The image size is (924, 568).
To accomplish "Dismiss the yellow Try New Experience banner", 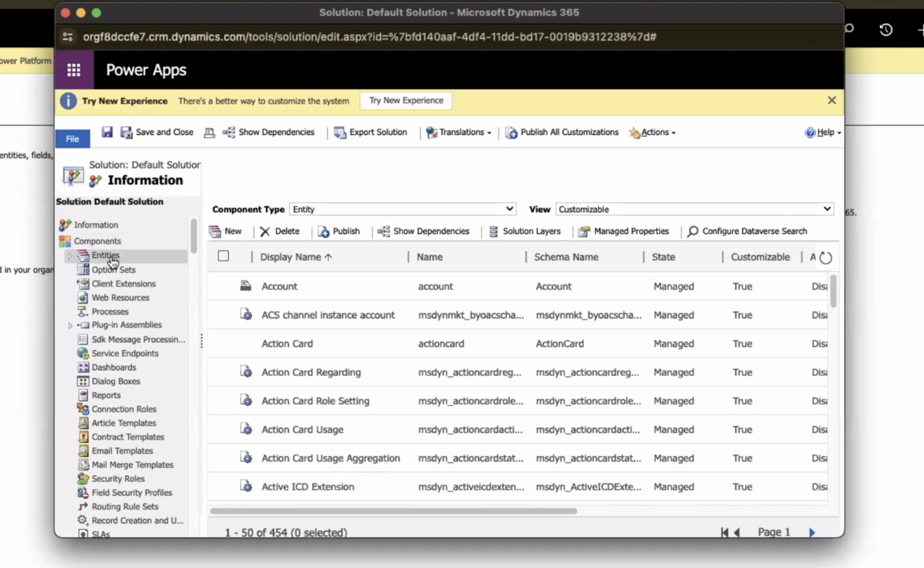I will point(832,101).
